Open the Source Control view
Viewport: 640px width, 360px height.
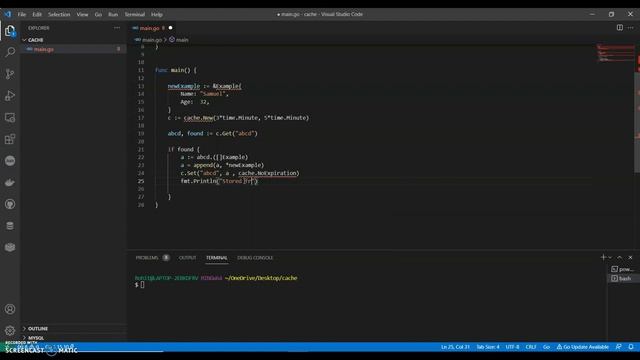click(10, 74)
